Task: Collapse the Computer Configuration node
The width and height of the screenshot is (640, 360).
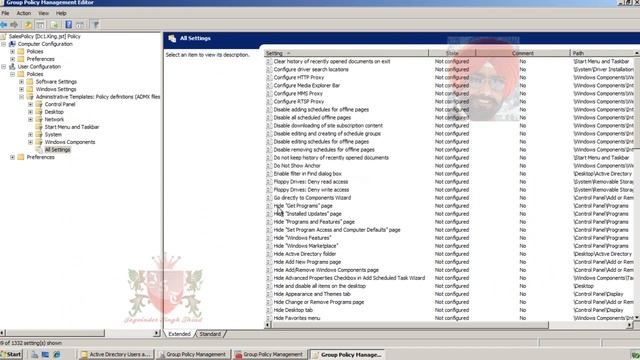Action: click(4, 44)
